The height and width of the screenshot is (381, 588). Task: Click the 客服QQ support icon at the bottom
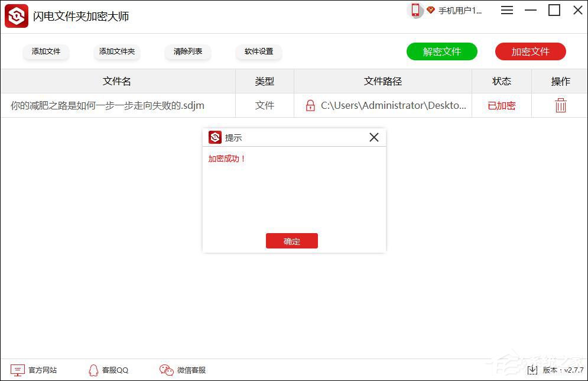93,369
